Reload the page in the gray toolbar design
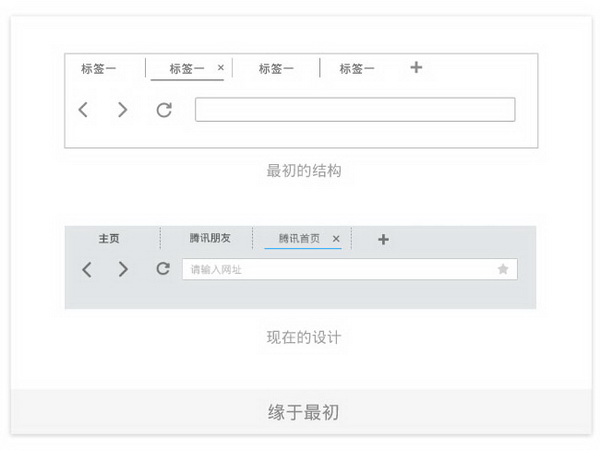 point(163,269)
